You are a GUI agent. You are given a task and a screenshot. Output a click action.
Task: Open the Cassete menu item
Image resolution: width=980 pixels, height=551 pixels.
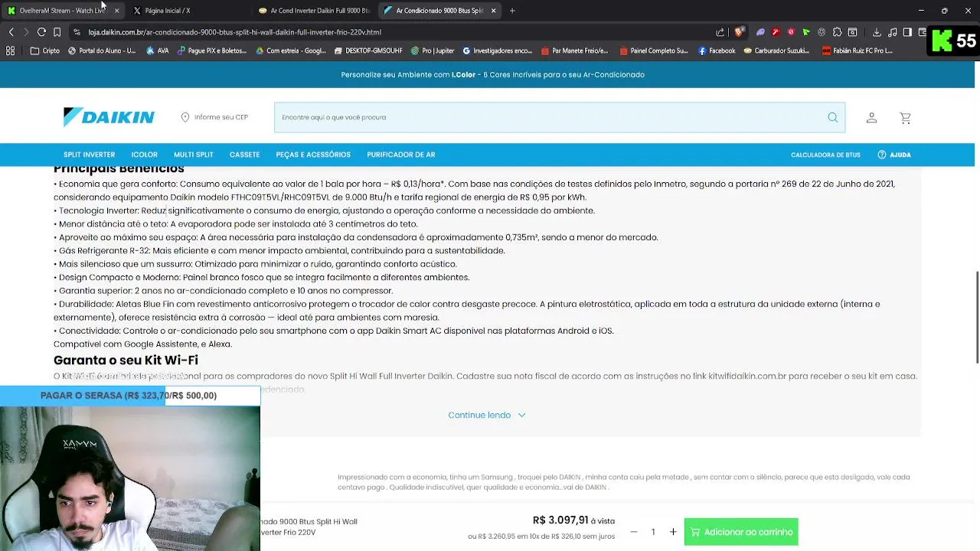pyautogui.click(x=244, y=155)
